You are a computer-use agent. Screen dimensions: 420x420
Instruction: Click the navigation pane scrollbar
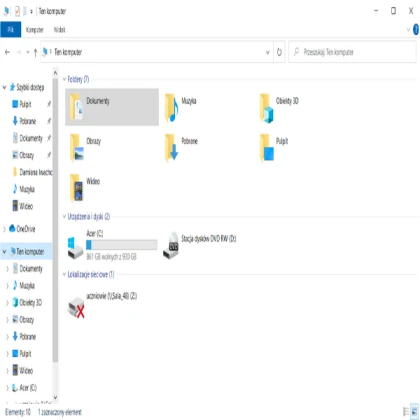(55, 220)
